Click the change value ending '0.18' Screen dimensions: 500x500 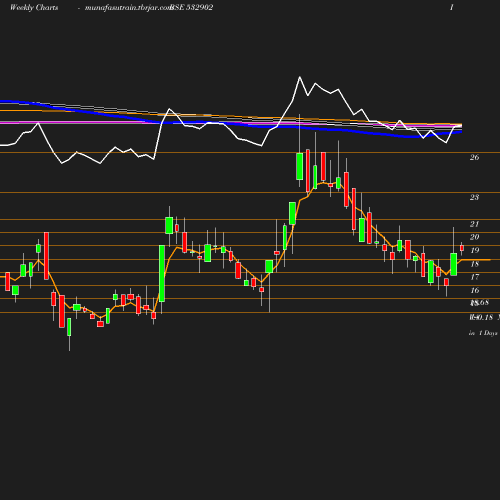coord(481,317)
